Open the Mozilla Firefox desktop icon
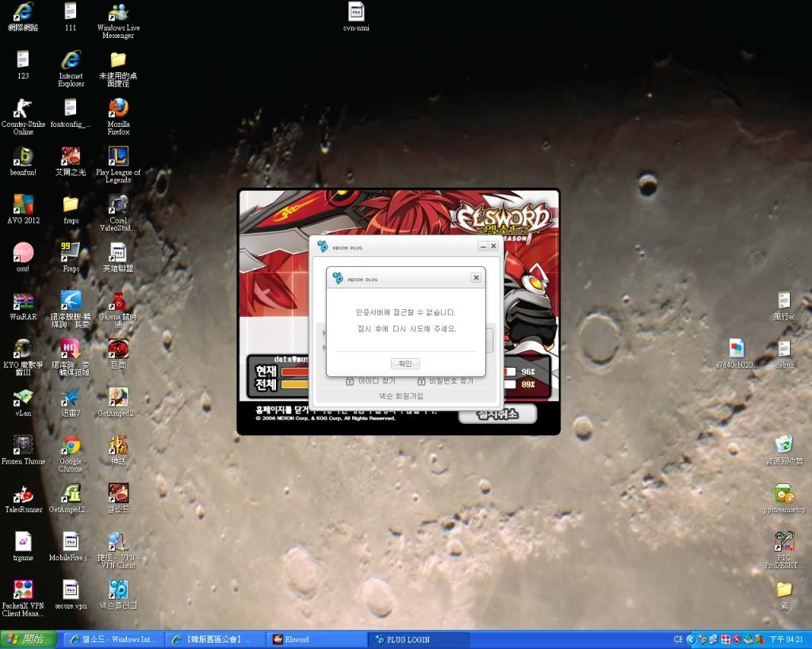The image size is (812, 649). click(118, 108)
